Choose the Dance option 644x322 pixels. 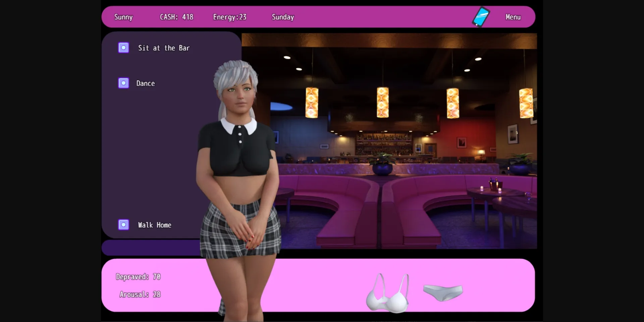146,83
